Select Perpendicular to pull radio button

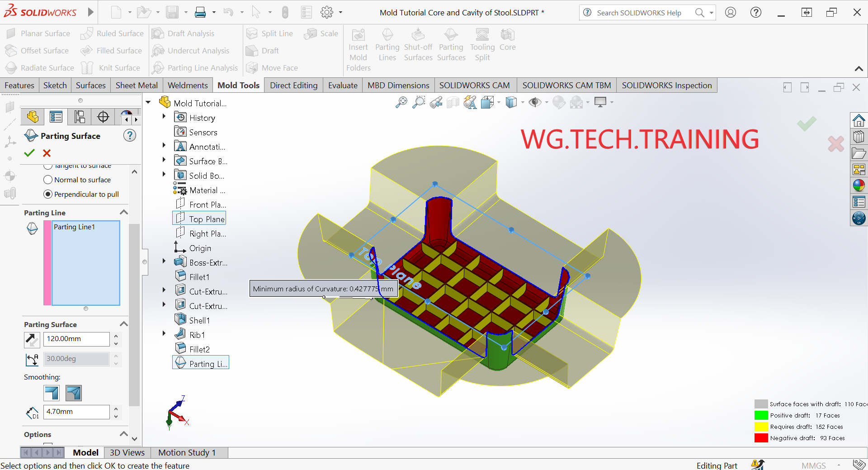pos(48,194)
